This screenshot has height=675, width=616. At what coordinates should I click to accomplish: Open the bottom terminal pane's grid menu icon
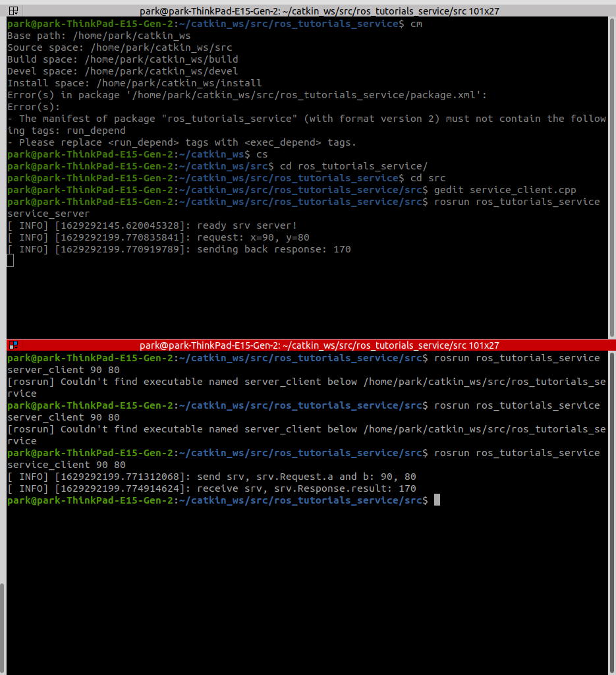pyautogui.click(x=13, y=345)
